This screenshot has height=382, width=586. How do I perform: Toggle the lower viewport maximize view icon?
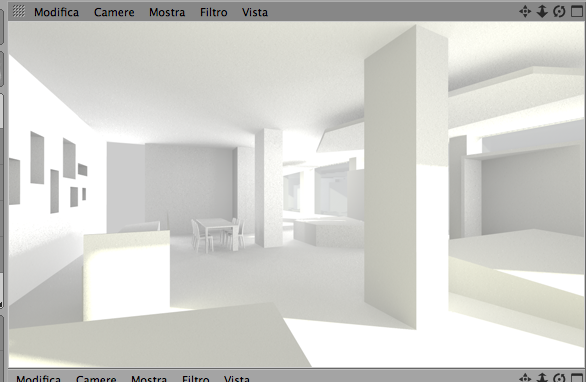[x=577, y=378]
